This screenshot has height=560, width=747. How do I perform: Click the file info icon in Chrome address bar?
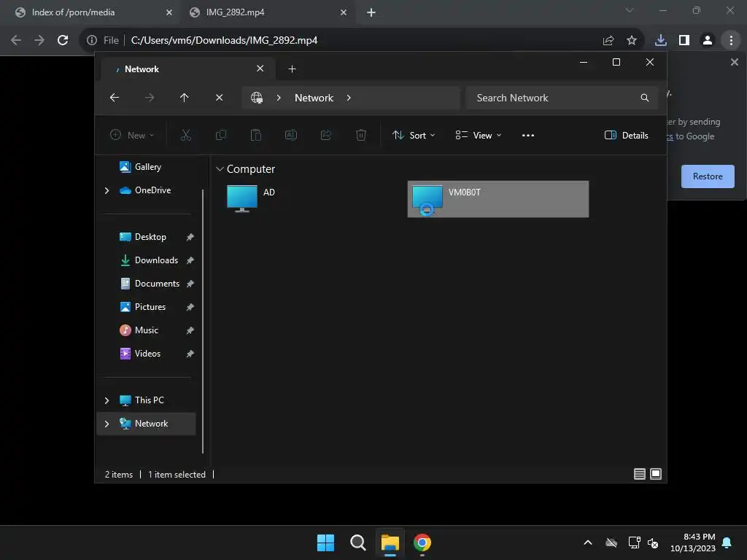[92, 40]
